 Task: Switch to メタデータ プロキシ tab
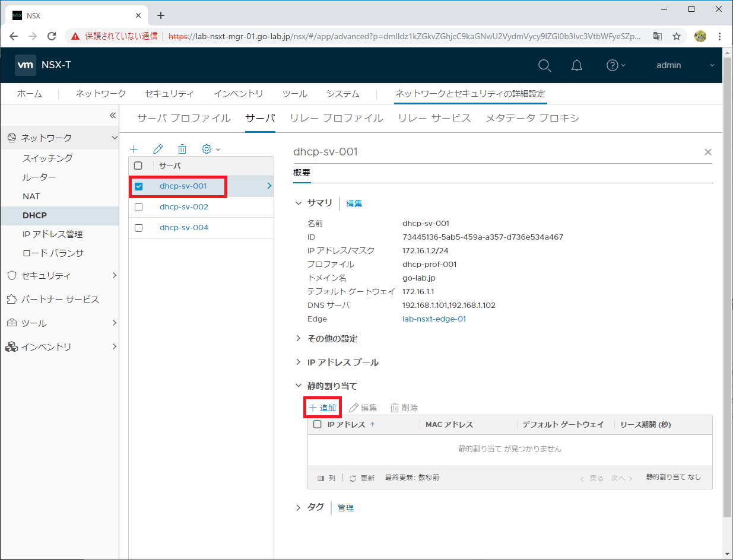[532, 118]
